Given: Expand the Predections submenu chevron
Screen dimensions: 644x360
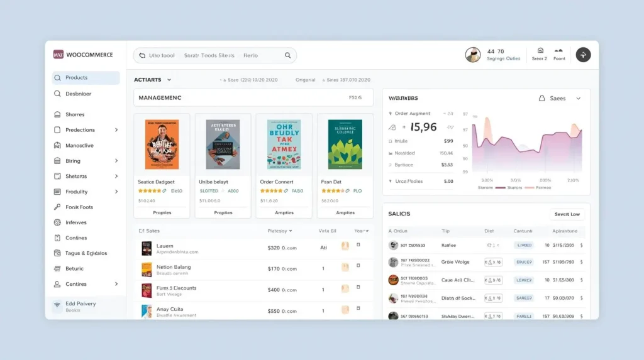Looking at the screenshot, I should point(116,129).
